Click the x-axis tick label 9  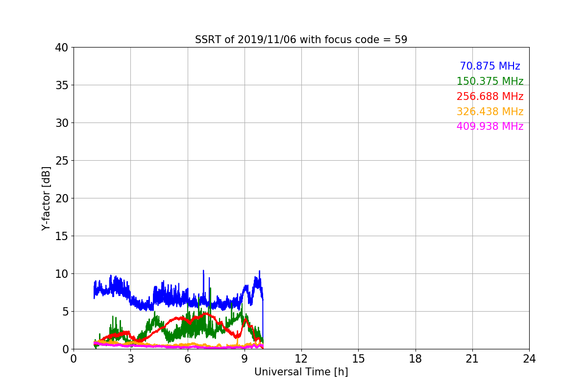pyautogui.click(x=245, y=359)
